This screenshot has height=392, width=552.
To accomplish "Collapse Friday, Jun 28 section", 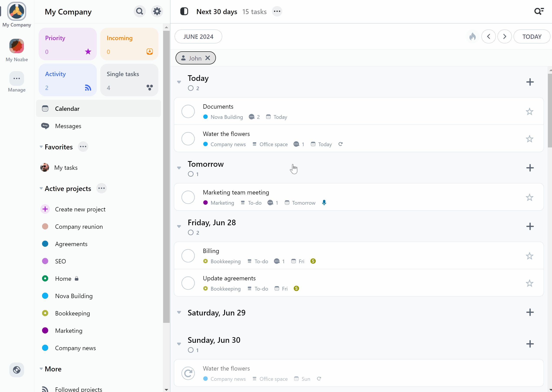I will 179,226.
